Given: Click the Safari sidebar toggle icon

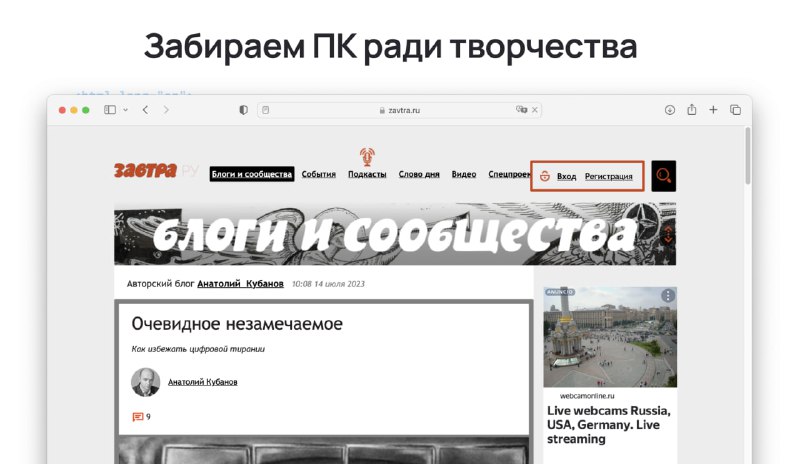Looking at the screenshot, I should [x=110, y=110].
